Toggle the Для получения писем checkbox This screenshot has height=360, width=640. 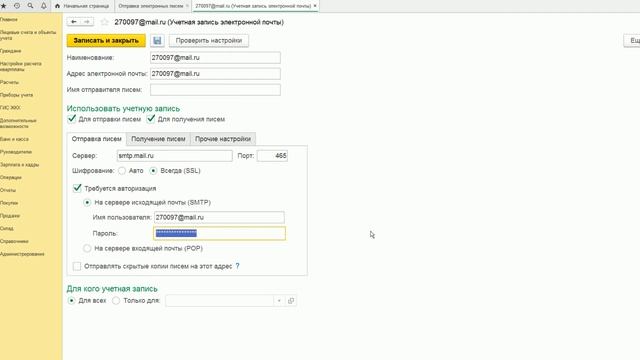coord(151,119)
